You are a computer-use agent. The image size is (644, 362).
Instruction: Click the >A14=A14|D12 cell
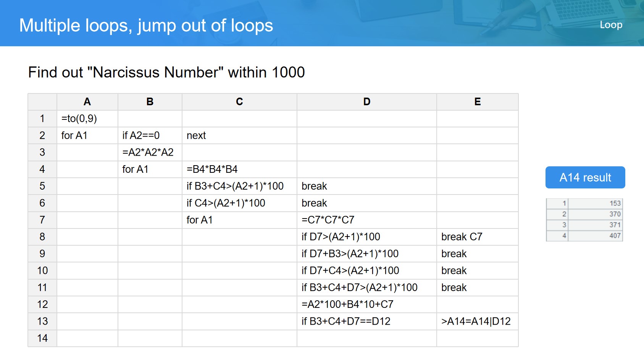click(x=477, y=322)
